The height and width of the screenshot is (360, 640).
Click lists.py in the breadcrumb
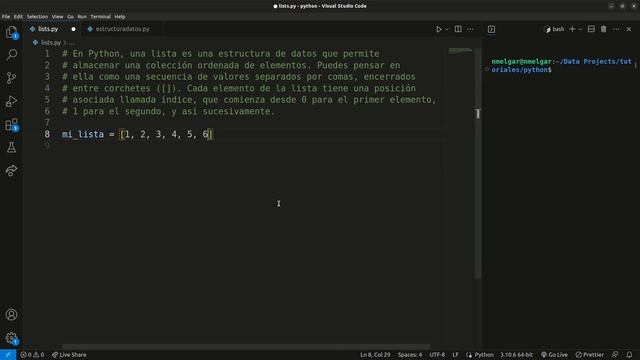[51, 42]
